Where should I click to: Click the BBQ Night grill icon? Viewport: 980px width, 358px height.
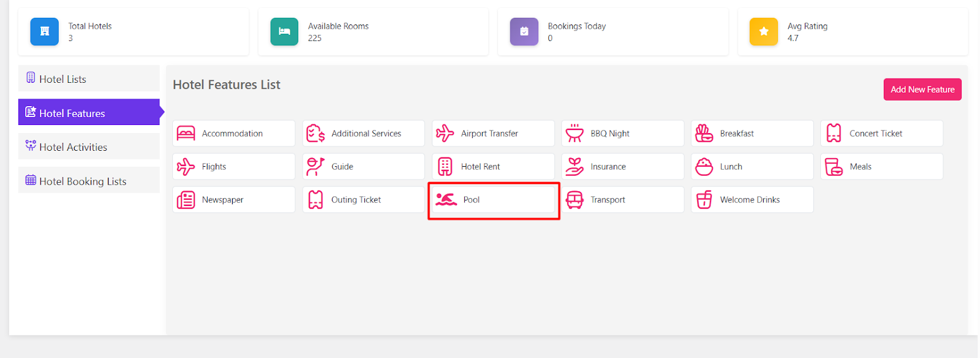575,133
